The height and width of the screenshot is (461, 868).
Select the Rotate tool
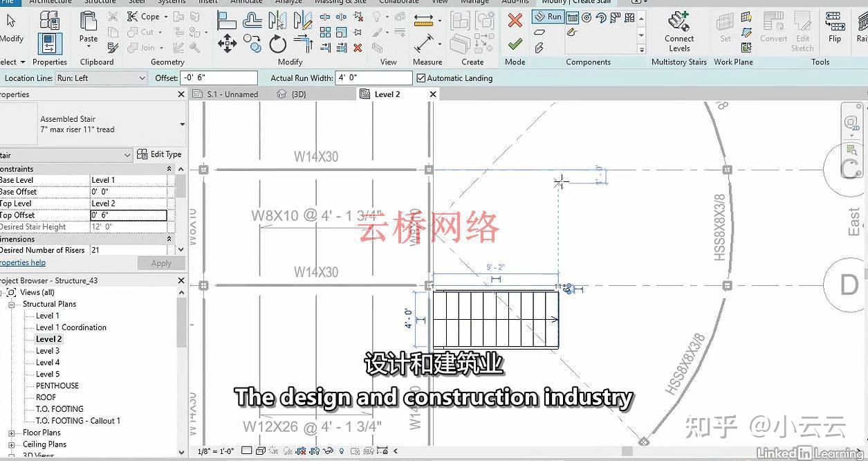pyautogui.click(x=278, y=45)
